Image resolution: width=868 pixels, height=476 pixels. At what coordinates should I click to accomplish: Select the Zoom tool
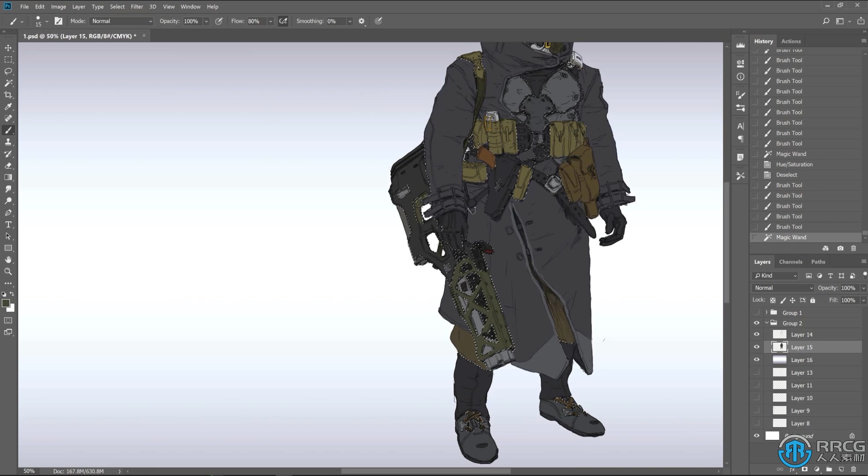pyautogui.click(x=8, y=271)
